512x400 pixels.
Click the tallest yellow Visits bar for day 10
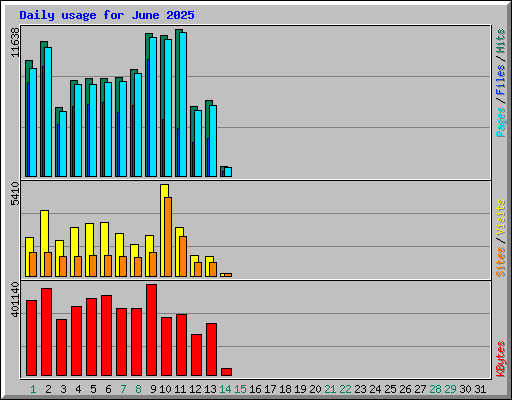tap(163, 230)
